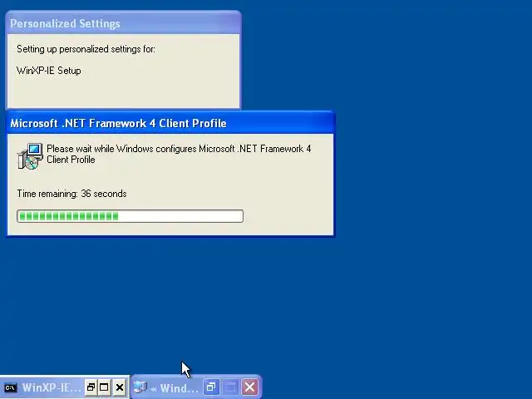Maximize the minimized WinXP-IE window

[105, 387]
